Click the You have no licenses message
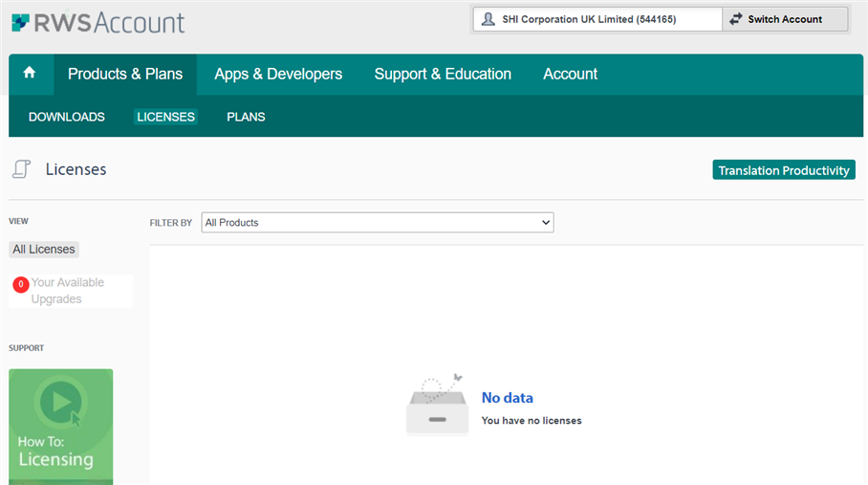This screenshot has height=485, width=868. tap(532, 421)
